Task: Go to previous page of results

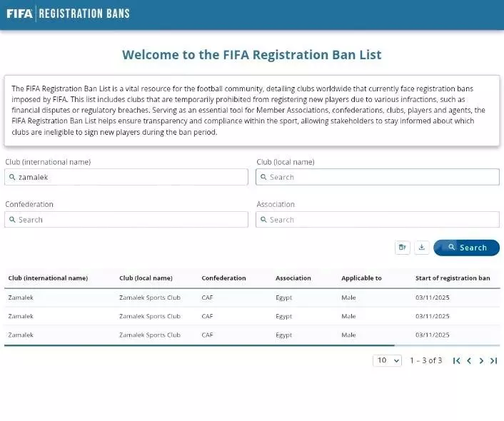Action: (469, 360)
